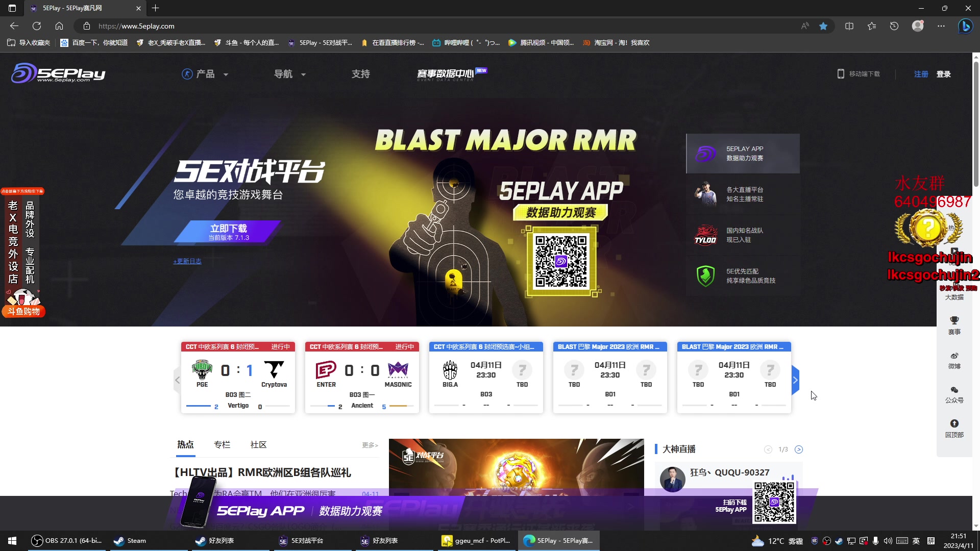
Task: Click the 公众号 WeChat sidebar icon
Action: (x=954, y=395)
